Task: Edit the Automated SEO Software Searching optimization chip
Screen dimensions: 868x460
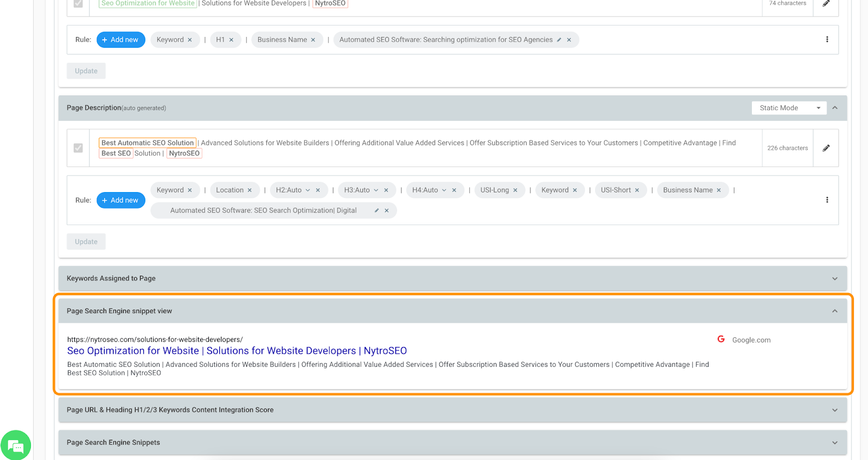Action: [x=559, y=40]
